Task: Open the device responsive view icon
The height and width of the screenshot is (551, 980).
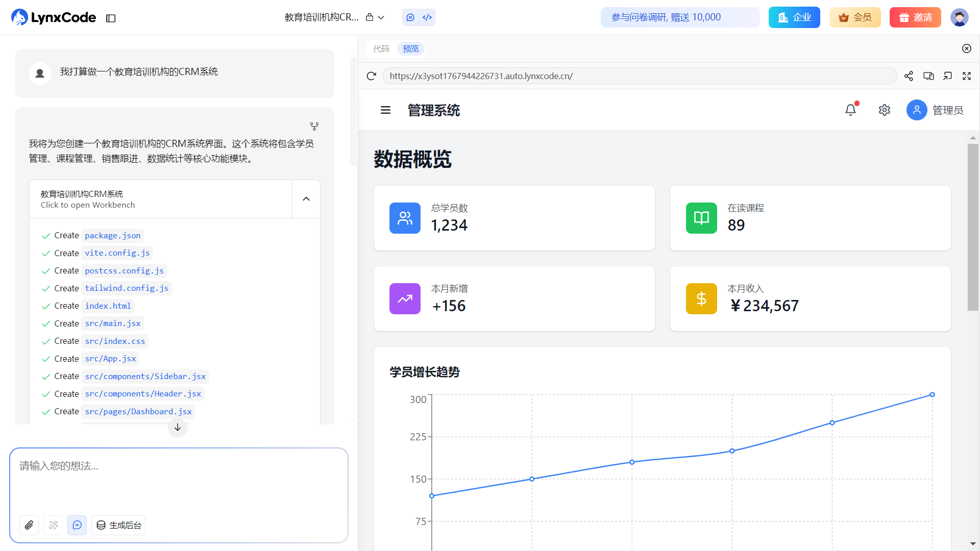Action: pyautogui.click(x=928, y=76)
